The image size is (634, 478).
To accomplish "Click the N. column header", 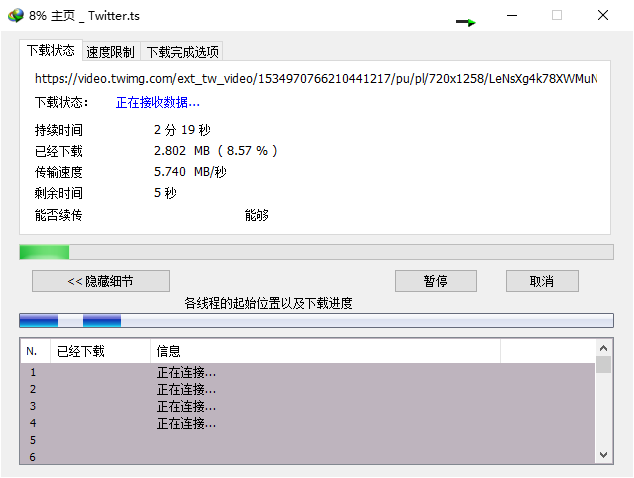I will pos(35,351).
